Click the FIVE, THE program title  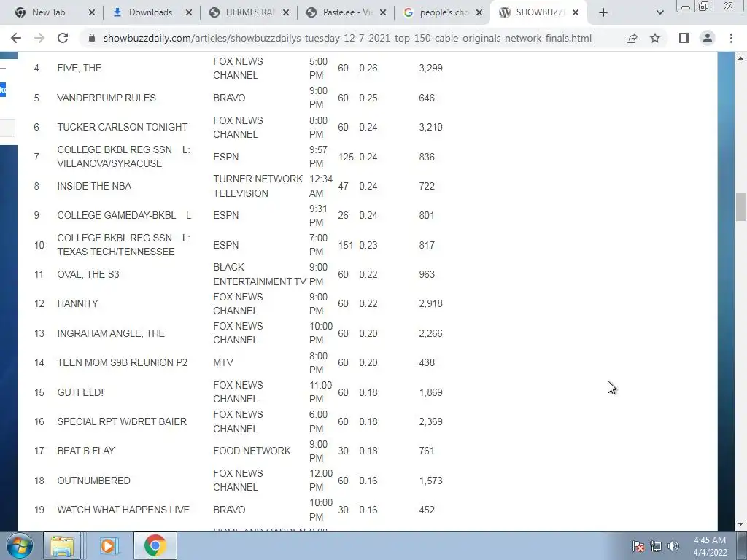coord(80,68)
